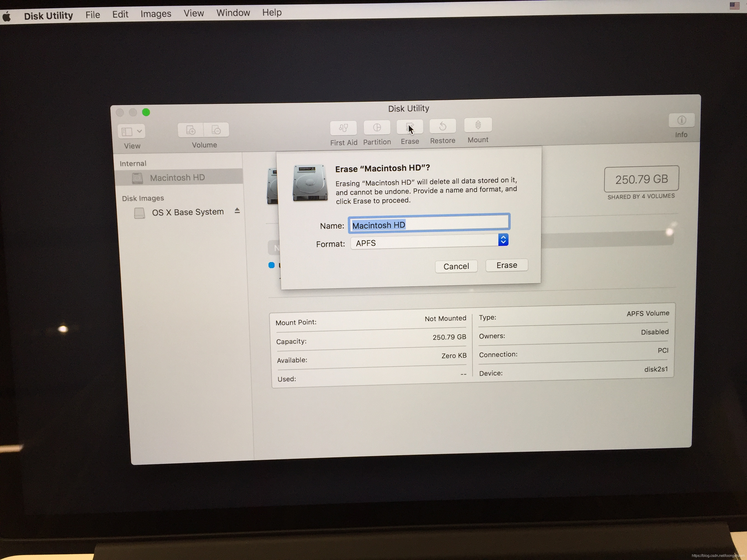Click the Partition toolbar icon
The height and width of the screenshot is (560, 747).
pos(377,127)
